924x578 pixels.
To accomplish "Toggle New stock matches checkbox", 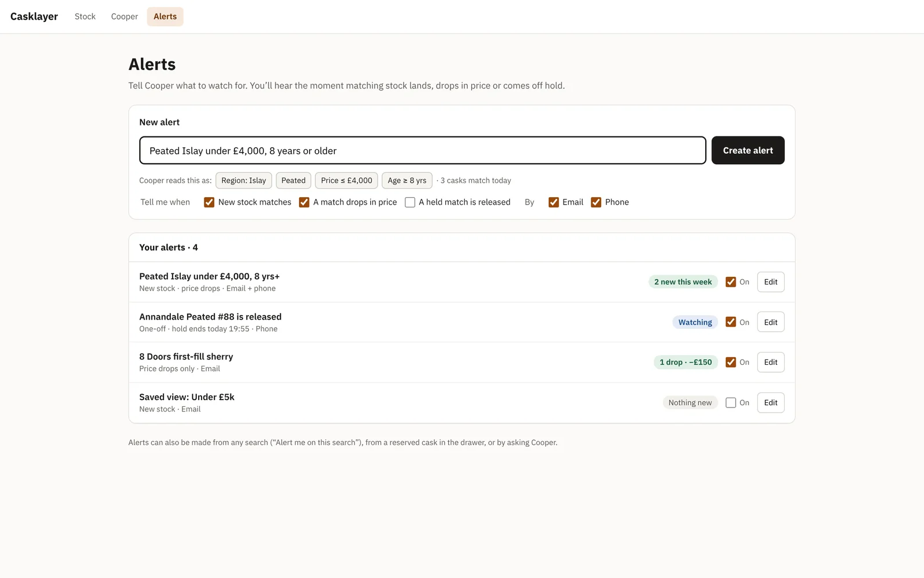I will [209, 202].
